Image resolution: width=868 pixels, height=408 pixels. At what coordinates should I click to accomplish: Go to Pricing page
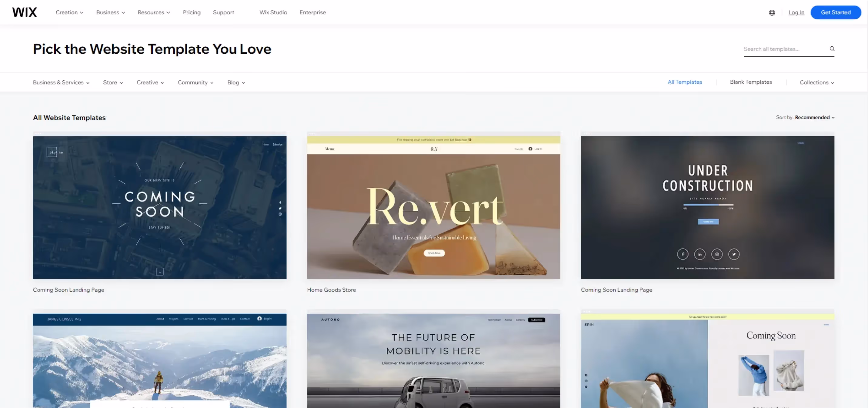coord(192,12)
